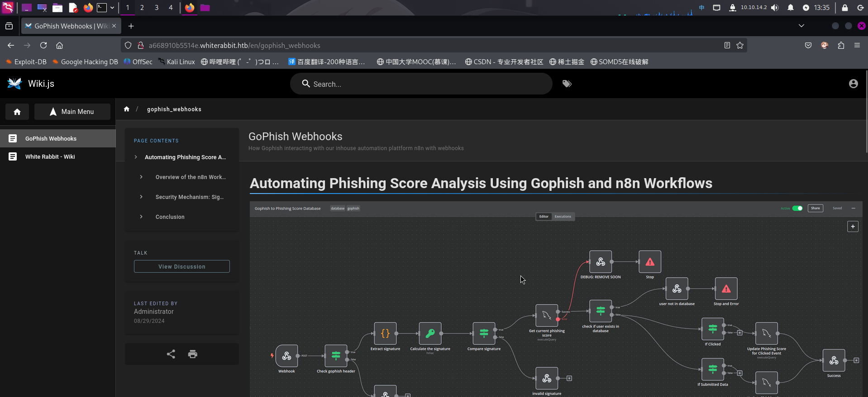This screenshot has width=868, height=397.
Task: Open the Main Menu button
Action: [x=72, y=112]
